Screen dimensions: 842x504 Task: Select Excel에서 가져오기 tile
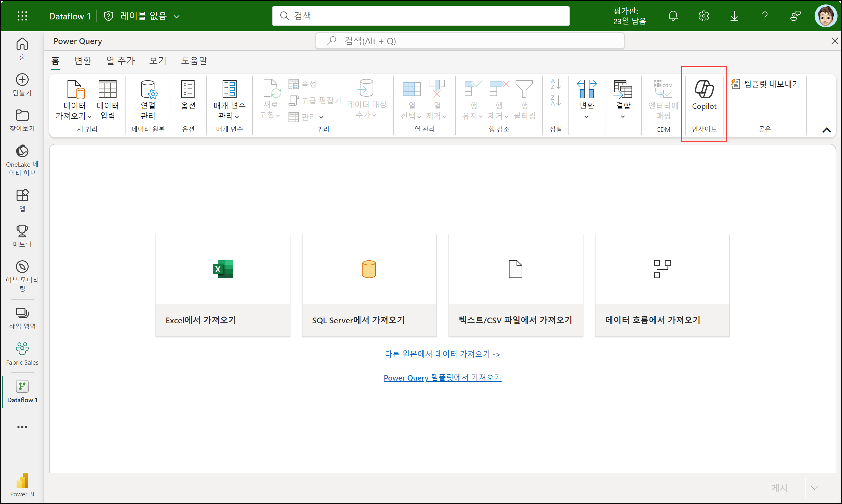tap(223, 285)
